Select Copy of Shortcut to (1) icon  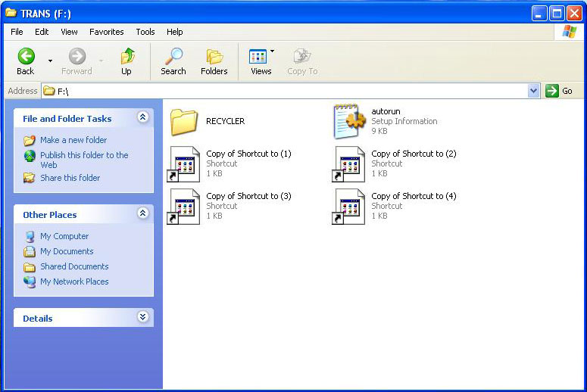point(183,164)
